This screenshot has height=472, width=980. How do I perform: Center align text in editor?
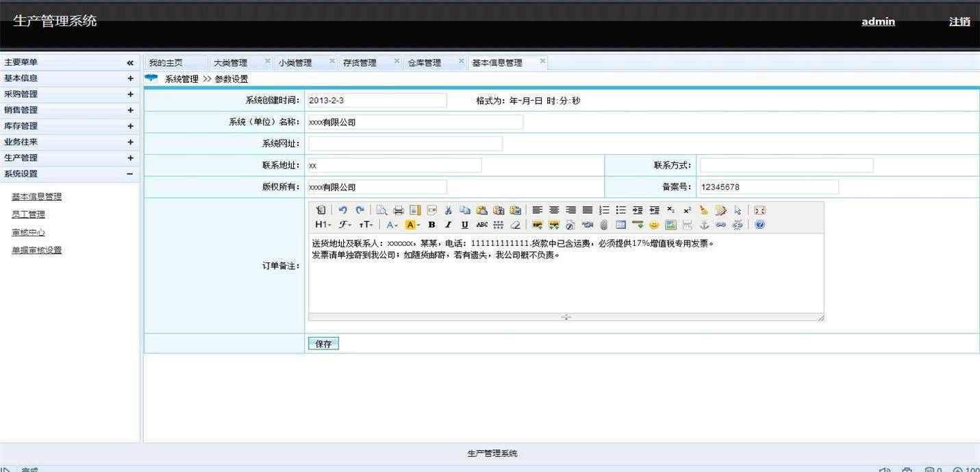(x=554, y=210)
